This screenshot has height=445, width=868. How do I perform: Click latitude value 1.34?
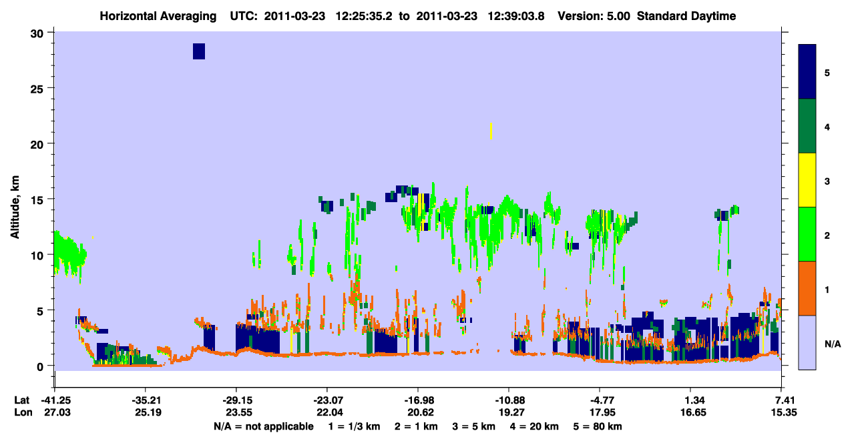[694, 400]
